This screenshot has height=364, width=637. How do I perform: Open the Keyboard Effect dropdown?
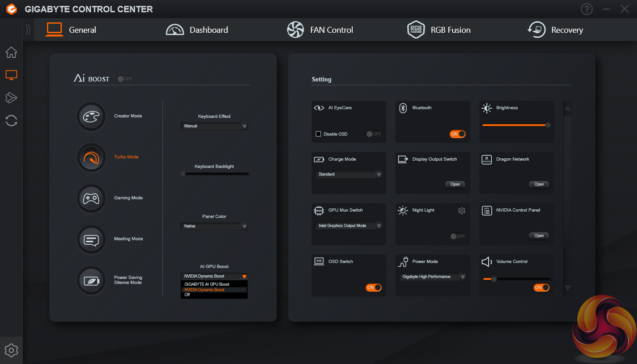click(214, 126)
